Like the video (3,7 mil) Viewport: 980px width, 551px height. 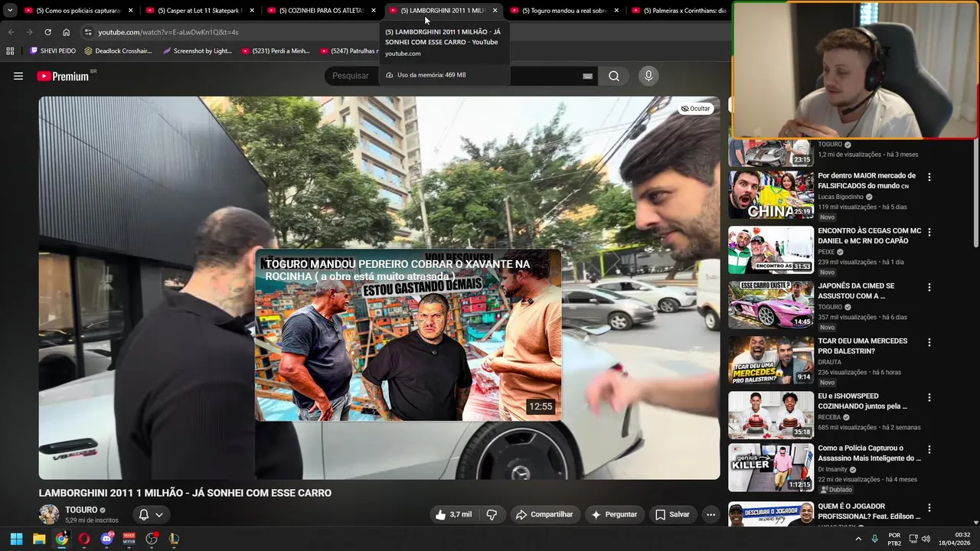[x=454, y=514]
